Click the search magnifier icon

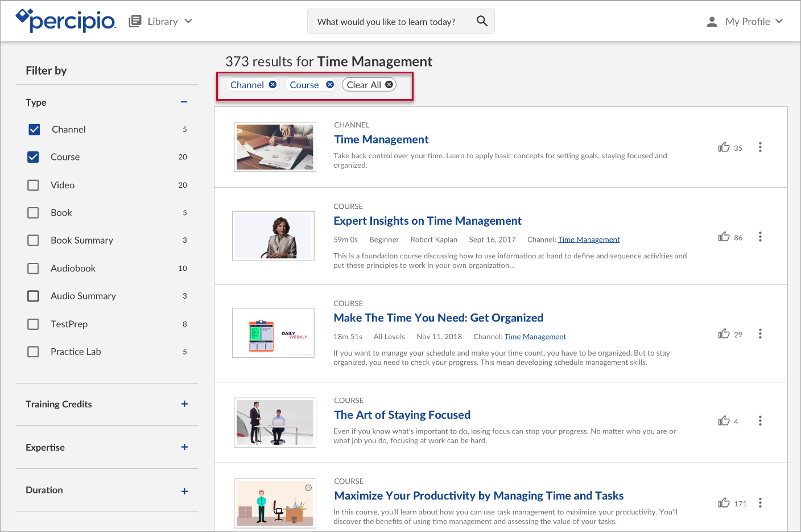pos(482,21)
